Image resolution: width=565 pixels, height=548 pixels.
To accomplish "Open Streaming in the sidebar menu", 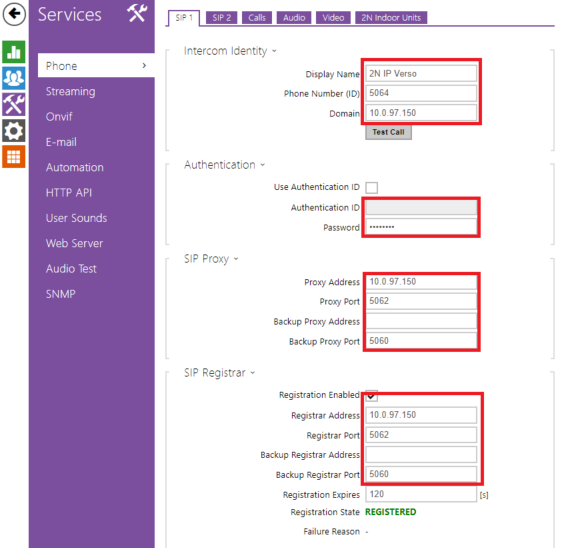I will 71,92.
